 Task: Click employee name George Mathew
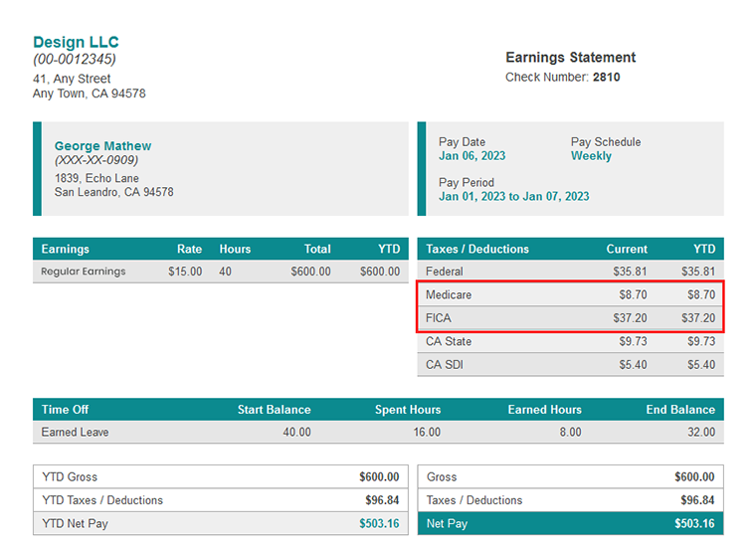(x=102, y=145)
